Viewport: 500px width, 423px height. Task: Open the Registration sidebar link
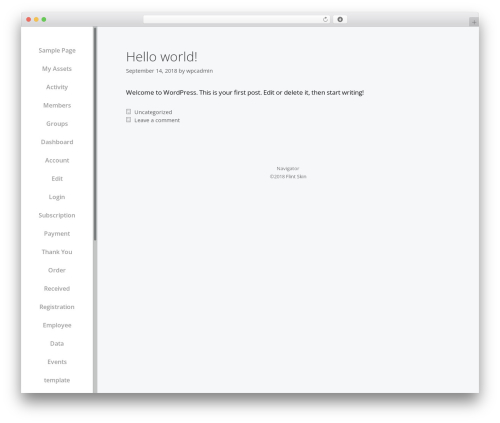click(57, 307)
